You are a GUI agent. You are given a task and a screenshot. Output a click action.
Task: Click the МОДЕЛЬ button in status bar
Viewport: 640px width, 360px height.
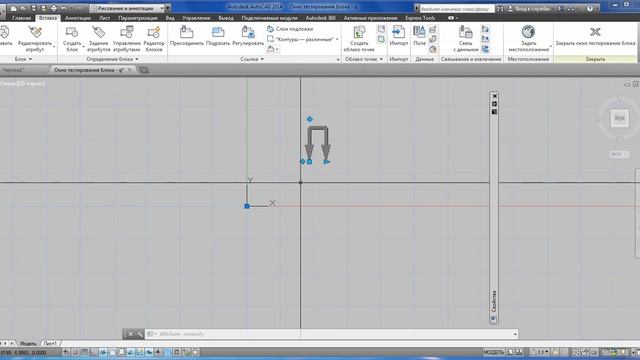click(x=494, y=352)
